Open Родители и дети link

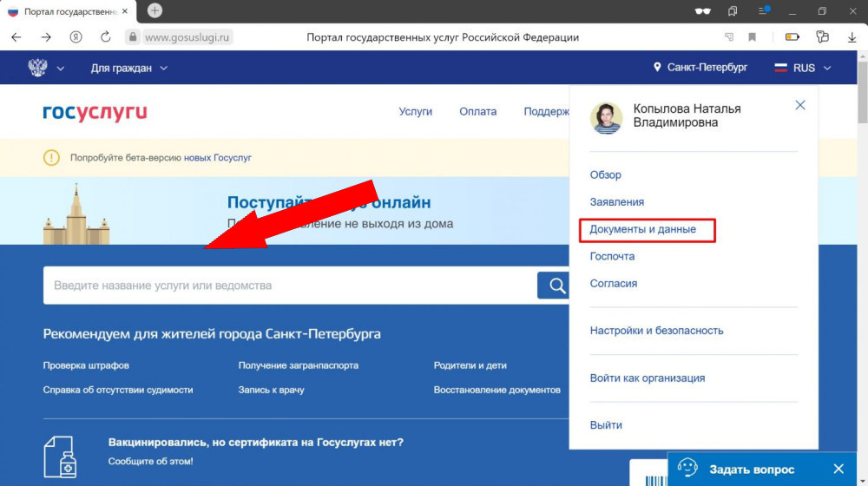pyautogui.click(x=470, y=365)
